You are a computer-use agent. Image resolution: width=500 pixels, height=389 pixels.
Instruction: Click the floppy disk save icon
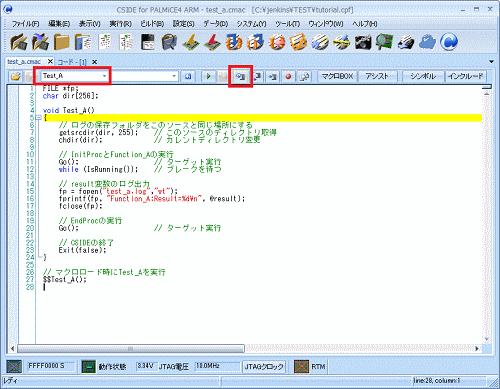(147, 42)
